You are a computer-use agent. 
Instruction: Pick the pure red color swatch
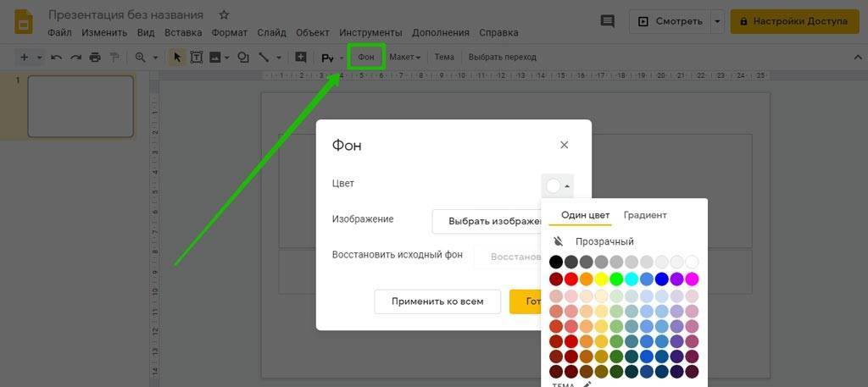pos(571,279)
